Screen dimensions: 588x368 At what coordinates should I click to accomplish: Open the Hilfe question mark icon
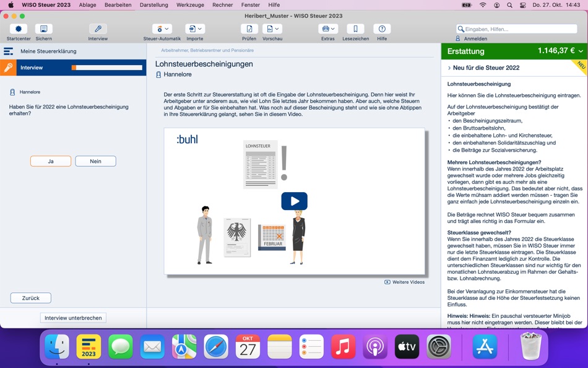(x=382, y=29)
